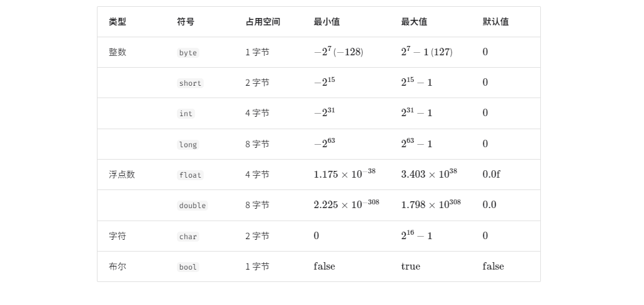Image resolution: width=644 pixels, height=305 pixels.
Task: Click the float code label
Action: click(190, 175)
